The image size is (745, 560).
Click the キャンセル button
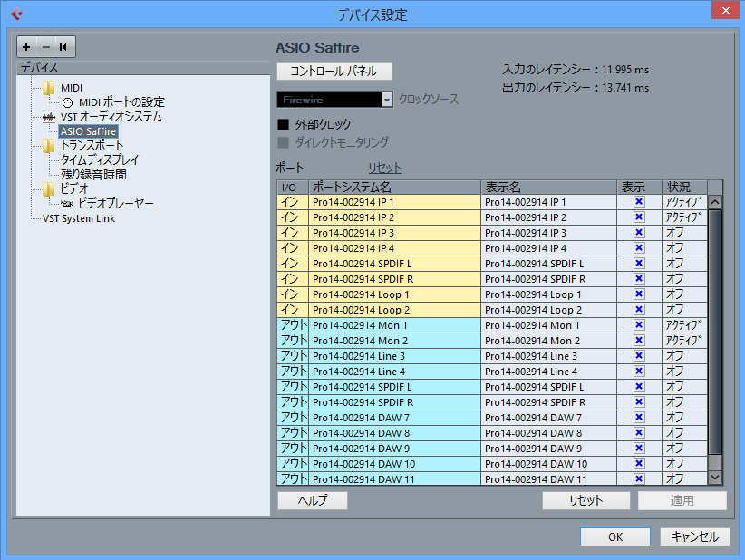click(694, 536)
